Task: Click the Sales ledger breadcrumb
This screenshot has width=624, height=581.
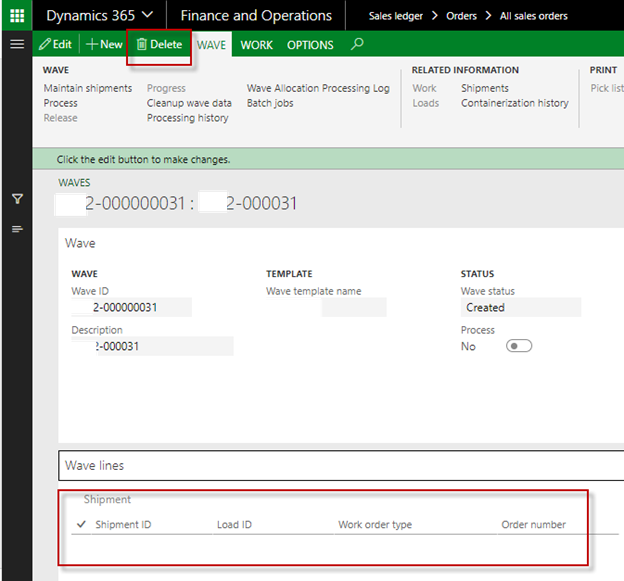Action: [x=396, y=16]
